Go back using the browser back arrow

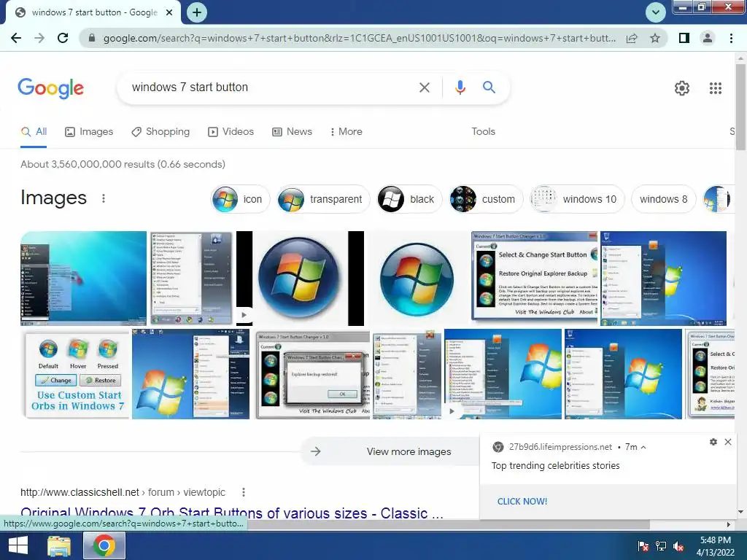pos(16,38)
